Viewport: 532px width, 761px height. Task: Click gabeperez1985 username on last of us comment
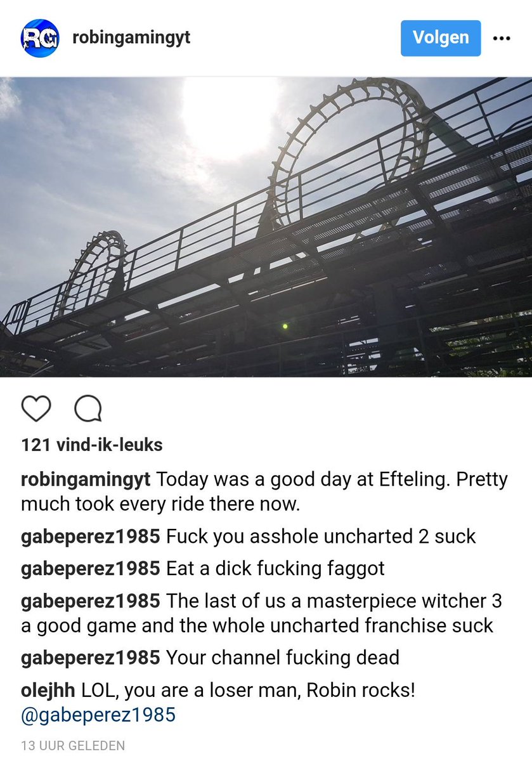point(91,600)
